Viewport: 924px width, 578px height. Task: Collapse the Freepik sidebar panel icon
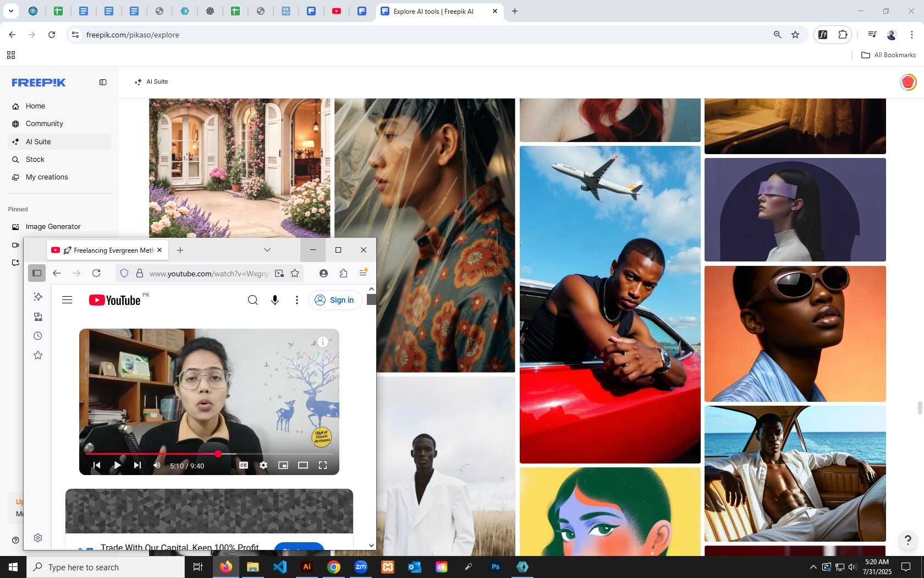103,82
